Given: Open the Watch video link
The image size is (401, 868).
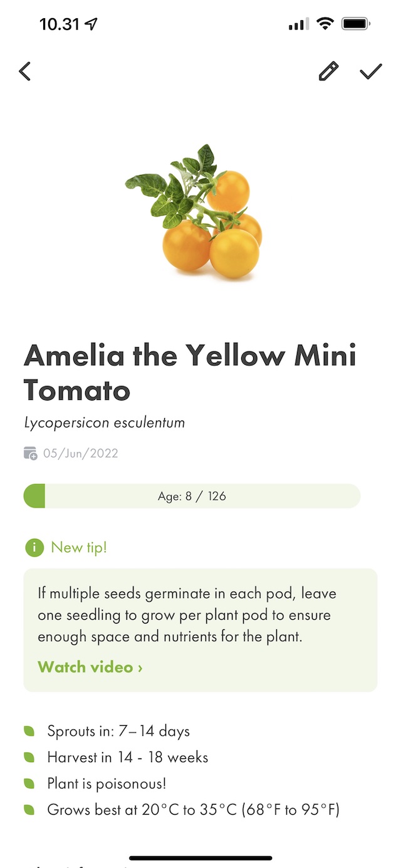Looking at the screenshot, I should [x=90, y=667].
